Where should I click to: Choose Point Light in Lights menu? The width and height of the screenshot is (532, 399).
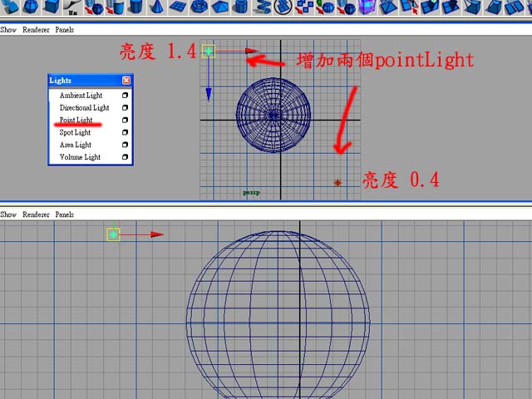click(x=76, y=120)
